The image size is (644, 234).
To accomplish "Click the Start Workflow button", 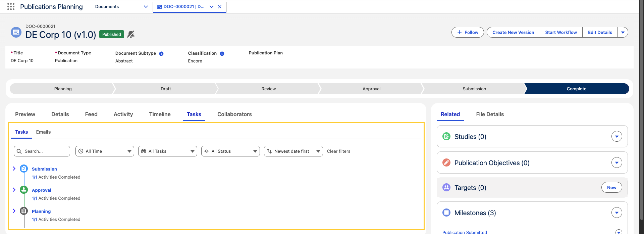I will (561, 32).
